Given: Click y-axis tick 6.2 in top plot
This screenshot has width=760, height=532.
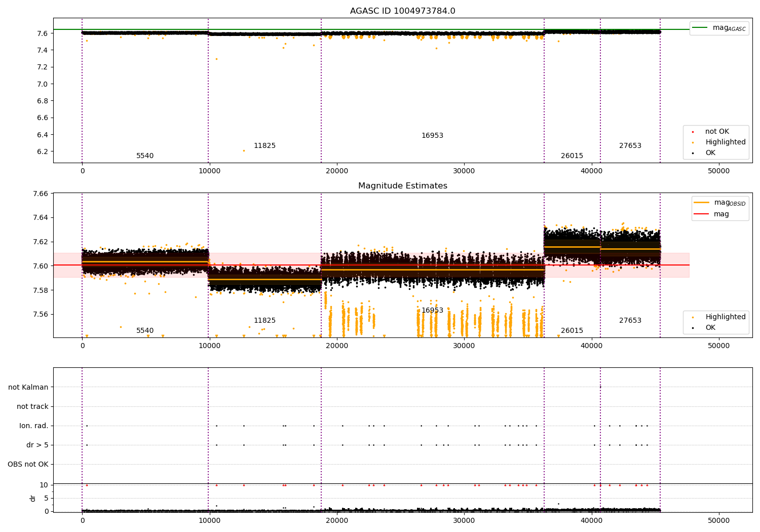Looking at the screenshot, I should 42,151.
